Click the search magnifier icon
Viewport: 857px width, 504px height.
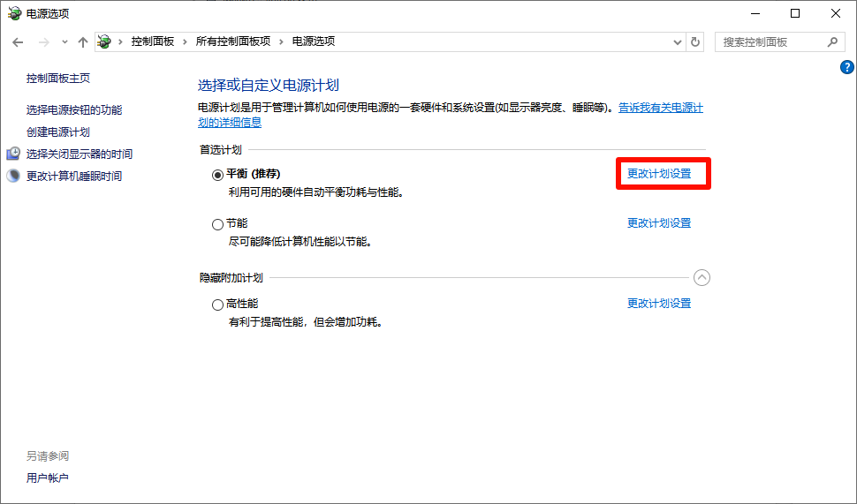pos(832,41)
